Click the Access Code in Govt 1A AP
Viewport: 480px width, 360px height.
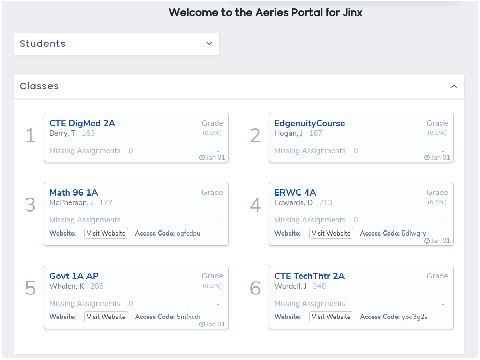[168, 316]
